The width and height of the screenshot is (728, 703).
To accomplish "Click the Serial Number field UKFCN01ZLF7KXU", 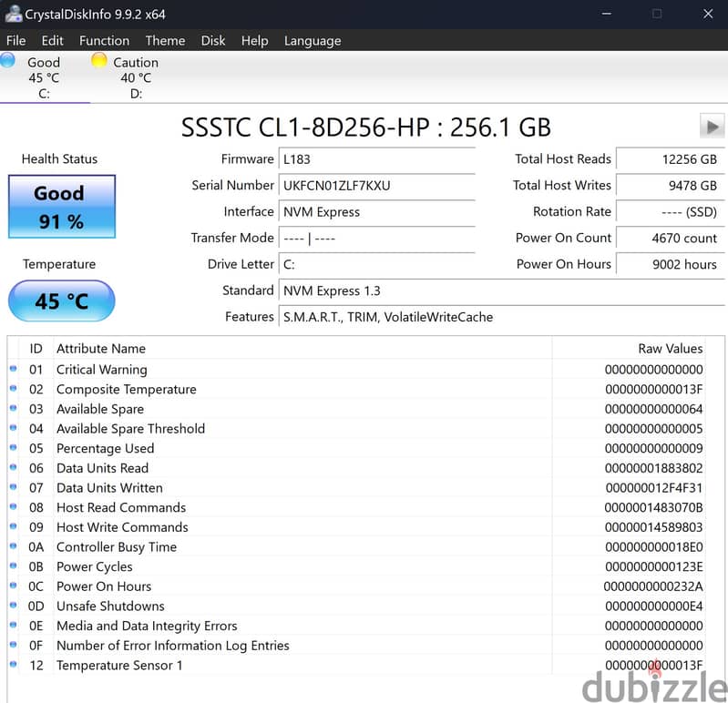I will pyautogui.click(x=377, y=186).
